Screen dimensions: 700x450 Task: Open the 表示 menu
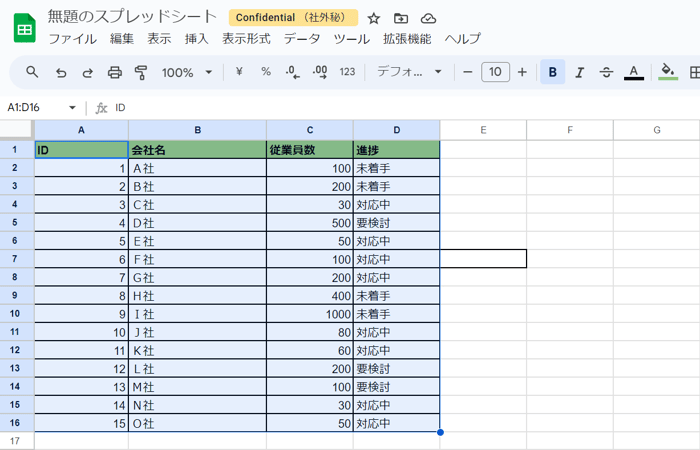coord(159,39)
